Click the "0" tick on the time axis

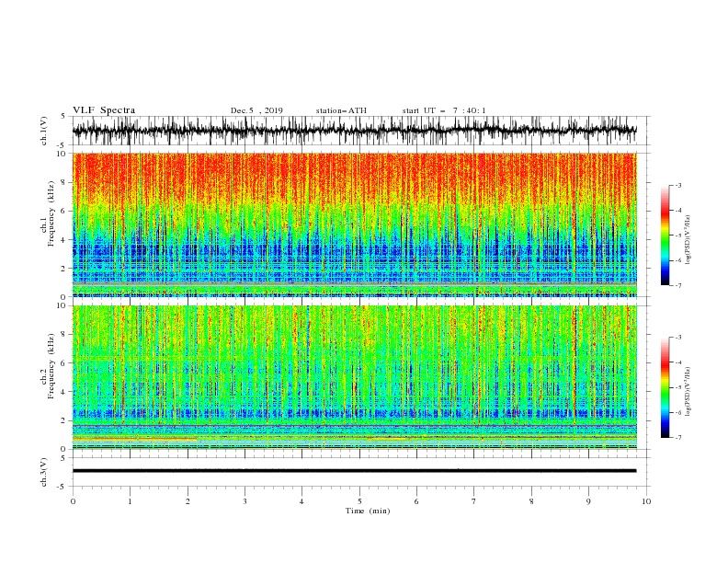click(x=73, y=501)
